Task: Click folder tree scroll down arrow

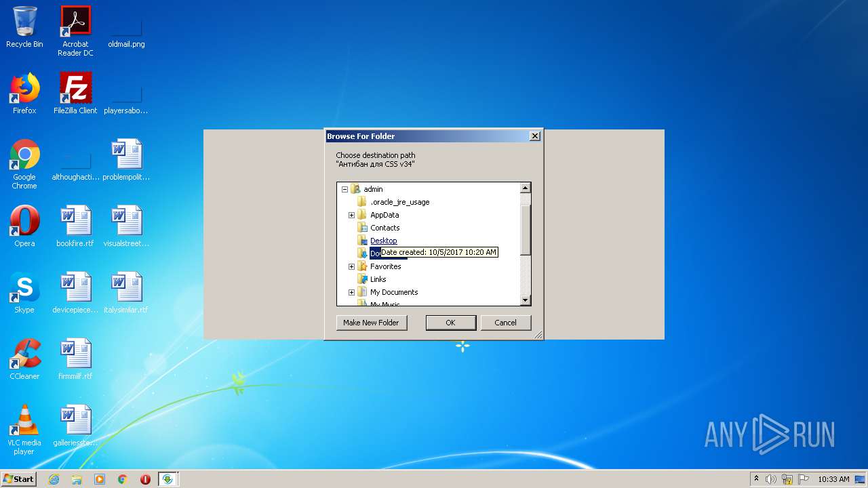Action: click(525, 300)
